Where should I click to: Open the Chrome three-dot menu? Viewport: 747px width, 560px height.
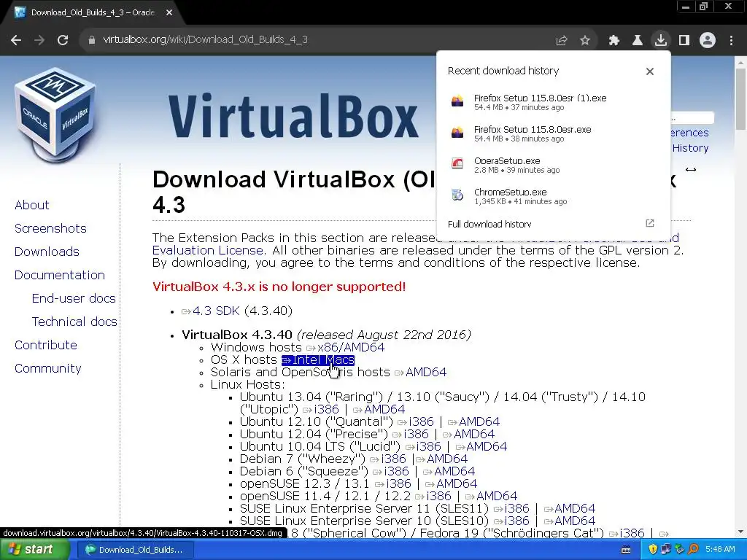pyautogui.click(x=731, y=41)
